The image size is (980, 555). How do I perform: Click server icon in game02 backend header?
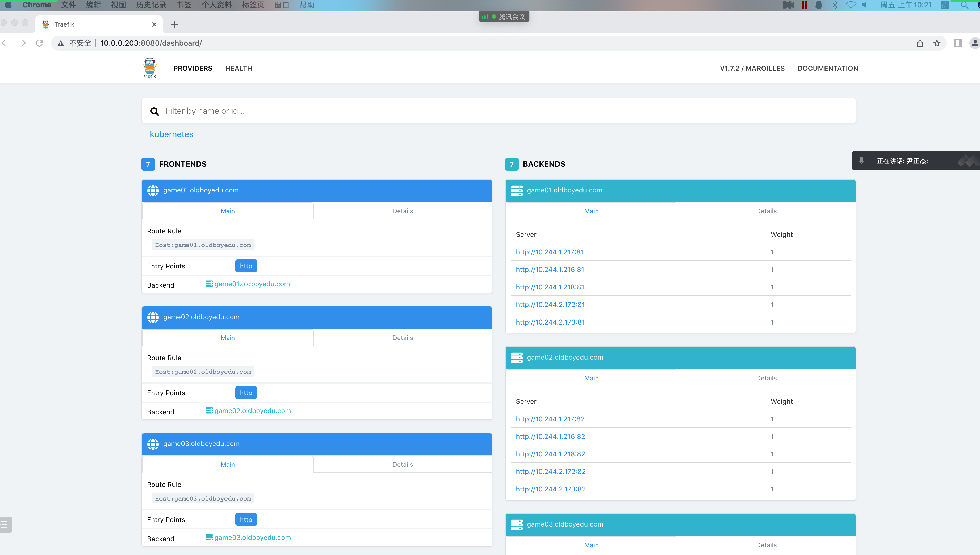pyautogui.click(x=517, y=358)
